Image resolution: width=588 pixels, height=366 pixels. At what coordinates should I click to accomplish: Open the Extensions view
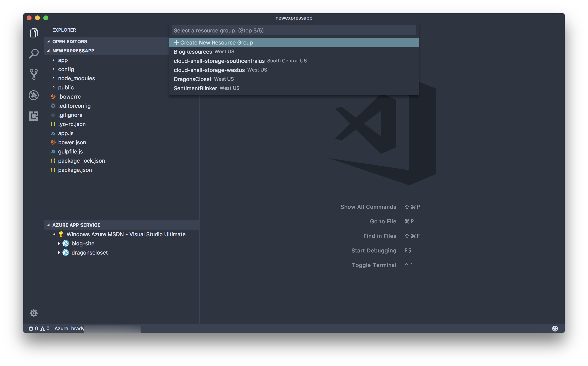[34, 116]
